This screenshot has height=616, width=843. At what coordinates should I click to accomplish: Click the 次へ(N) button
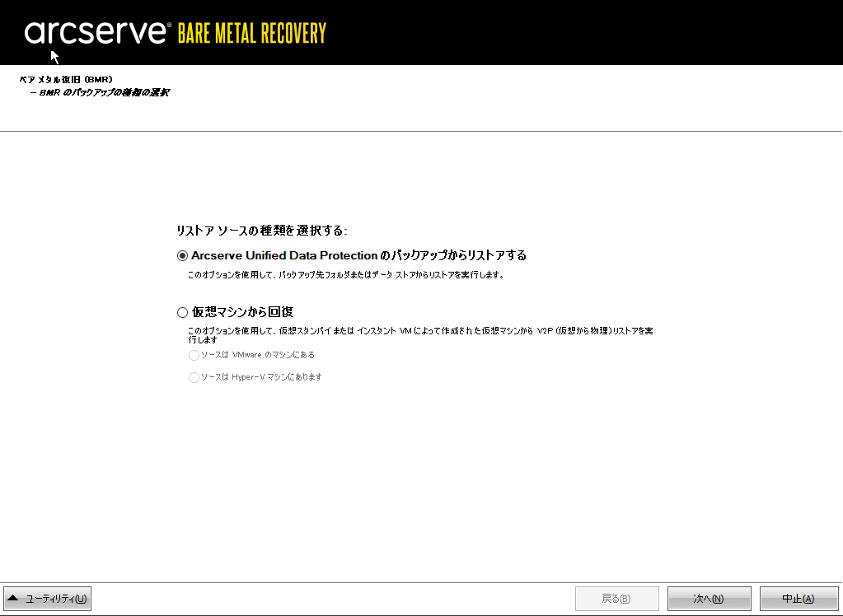[x=710, y=598]
